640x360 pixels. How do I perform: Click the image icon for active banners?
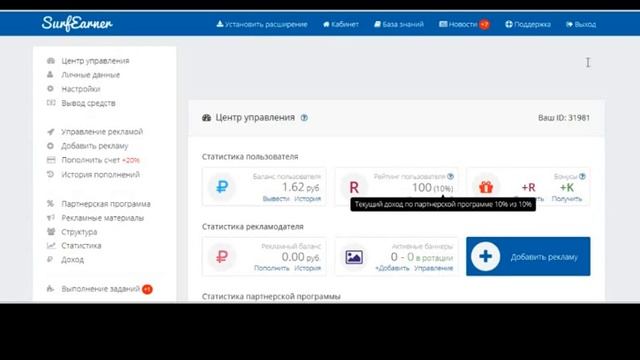pyautogui.click(x=354, y=257)
